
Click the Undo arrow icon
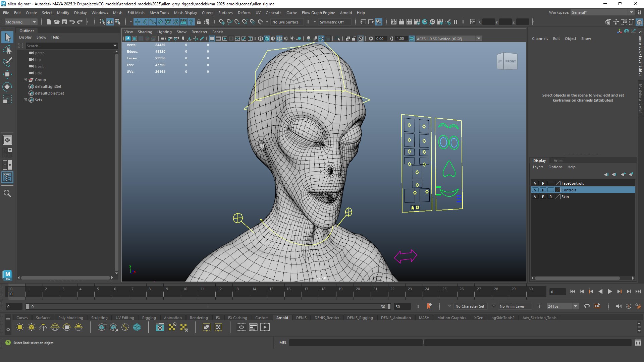[72, 22]
